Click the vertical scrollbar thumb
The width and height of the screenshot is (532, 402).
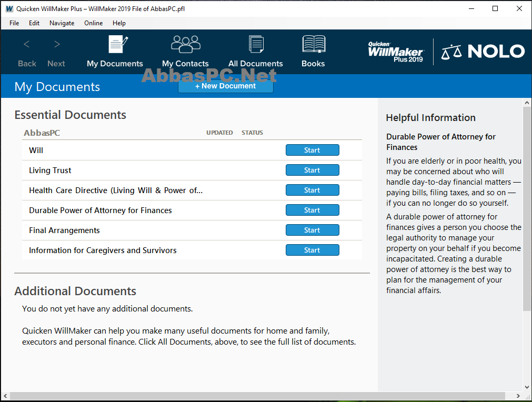527,209
